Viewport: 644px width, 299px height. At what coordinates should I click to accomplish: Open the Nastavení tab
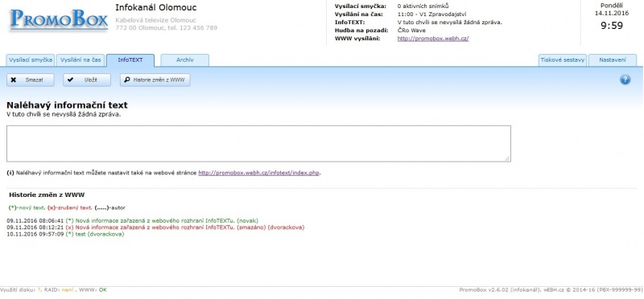pyautogui.click(x=613, y=60)
